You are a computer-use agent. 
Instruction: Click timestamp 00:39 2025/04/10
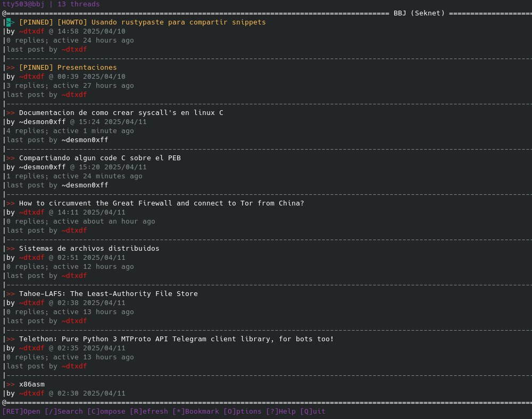pos(92,76)
